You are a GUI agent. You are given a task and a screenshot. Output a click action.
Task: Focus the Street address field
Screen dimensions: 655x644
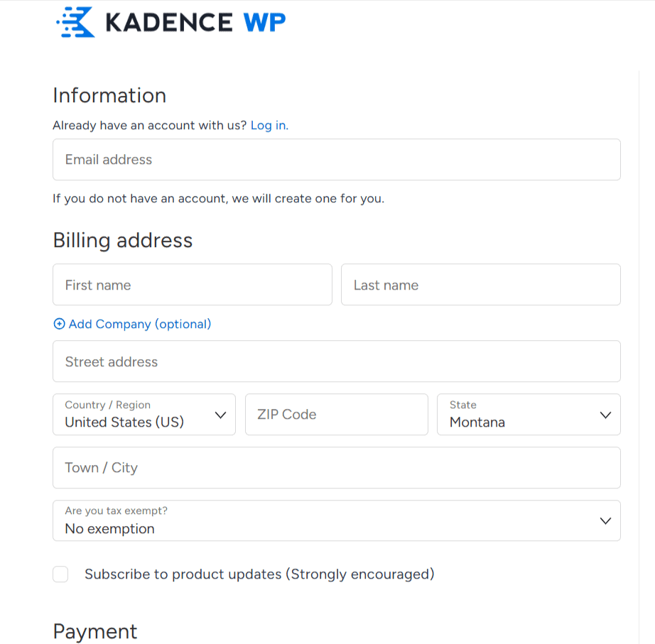337,361
